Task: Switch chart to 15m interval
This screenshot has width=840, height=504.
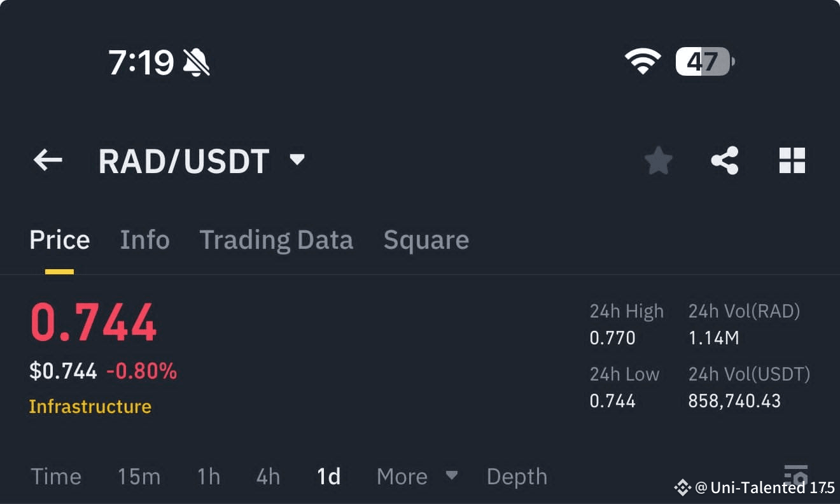Action: (139, 476)
